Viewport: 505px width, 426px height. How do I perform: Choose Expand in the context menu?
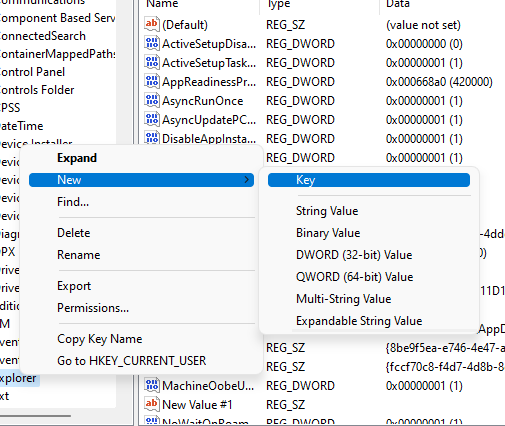point(141,158)
